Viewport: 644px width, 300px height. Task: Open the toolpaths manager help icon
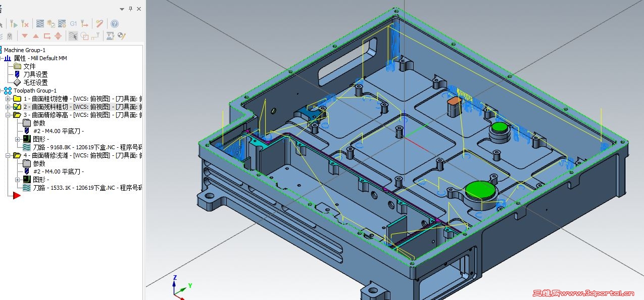pos(115,24)
